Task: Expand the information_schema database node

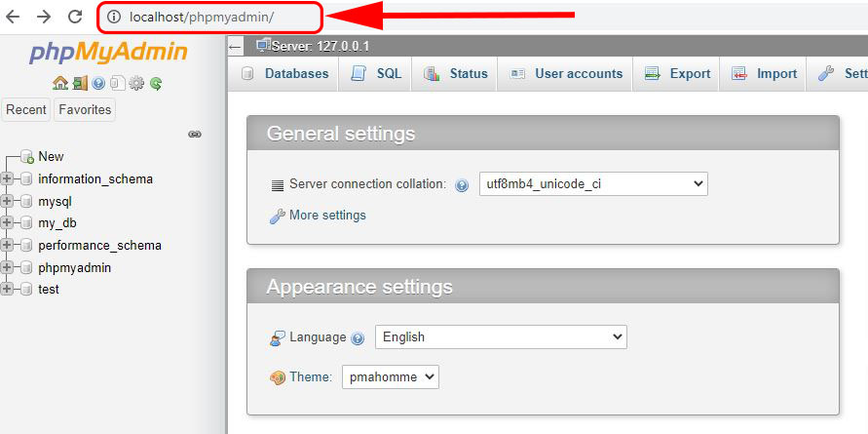Action: pos(7,179)
